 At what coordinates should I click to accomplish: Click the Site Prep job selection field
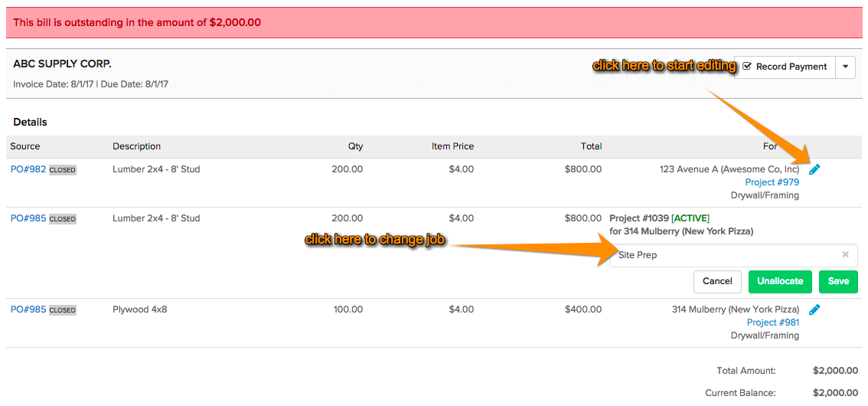(x=733, y=255)
